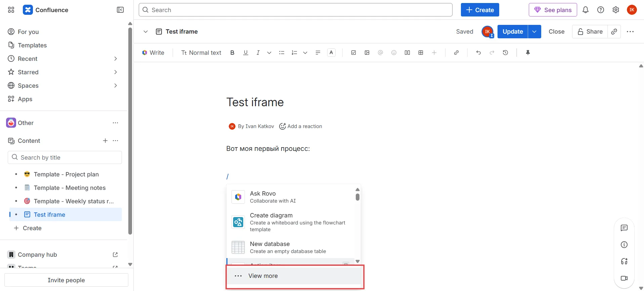
Task: Toggle bold formatting in toolbar
Action: [232, 53]
